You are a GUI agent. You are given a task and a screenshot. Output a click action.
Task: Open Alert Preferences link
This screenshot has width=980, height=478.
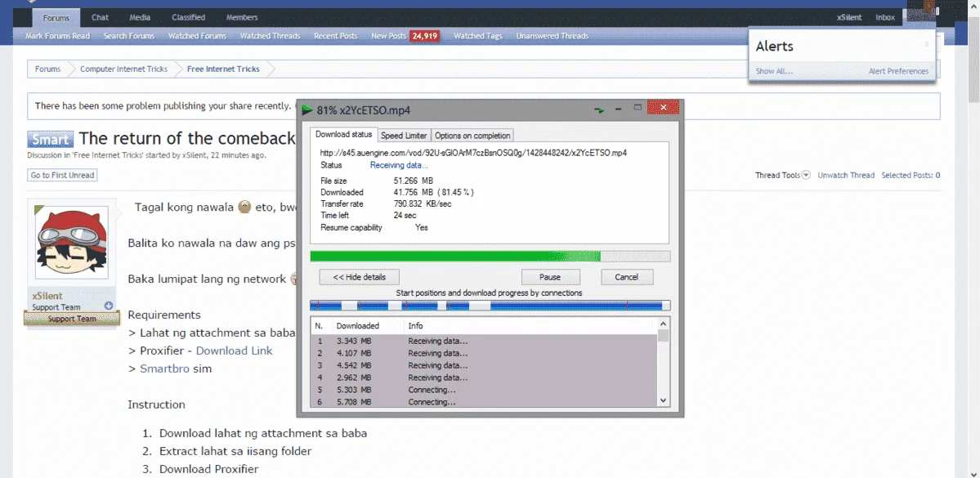coord(899,71)
